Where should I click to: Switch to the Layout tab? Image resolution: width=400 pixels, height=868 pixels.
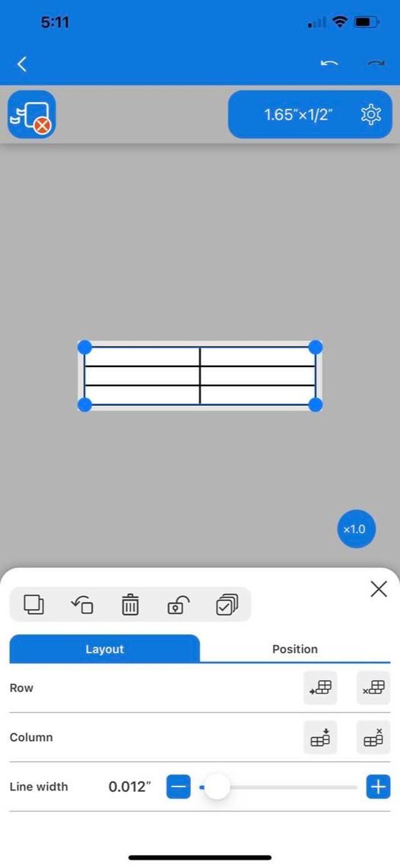point(105,649)
